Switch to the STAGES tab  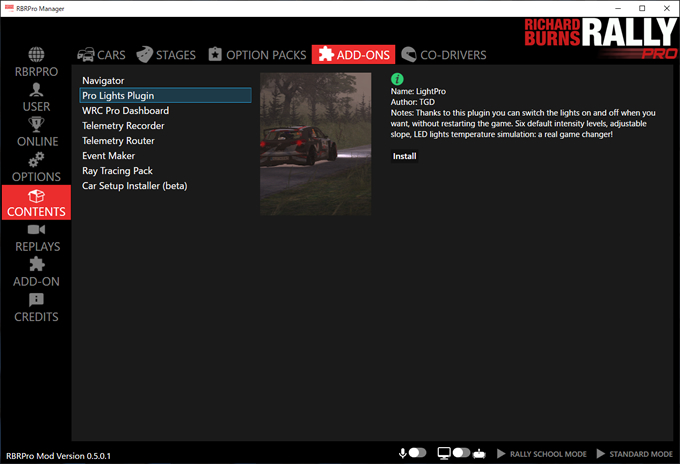pos(166,55)
